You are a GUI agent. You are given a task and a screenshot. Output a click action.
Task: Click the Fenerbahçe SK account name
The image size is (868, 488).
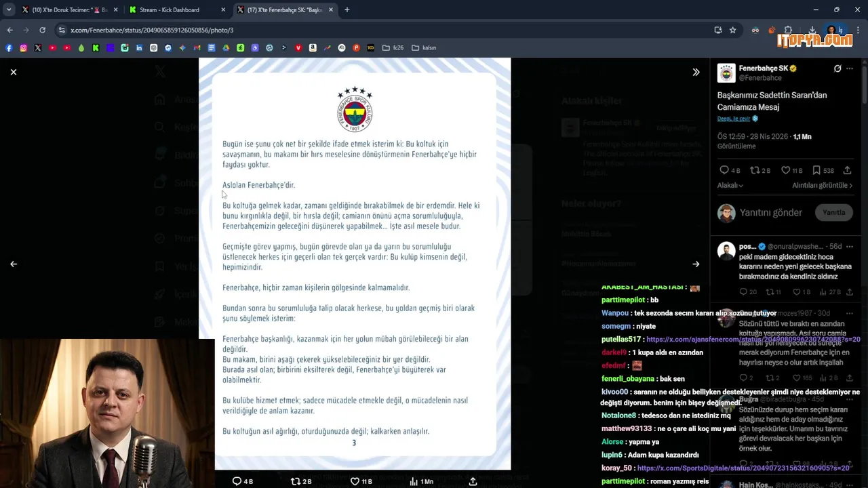[763, 68]
